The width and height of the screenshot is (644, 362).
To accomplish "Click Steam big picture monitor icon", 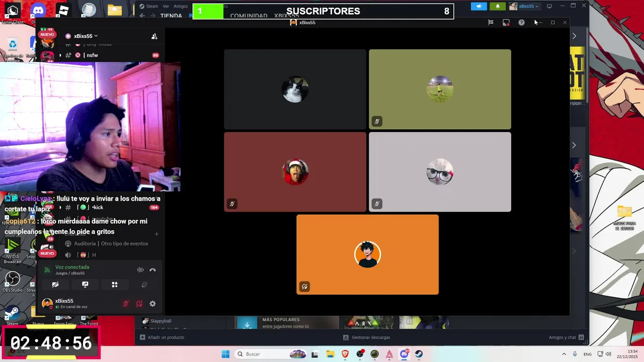I will (x=549, y=6).
